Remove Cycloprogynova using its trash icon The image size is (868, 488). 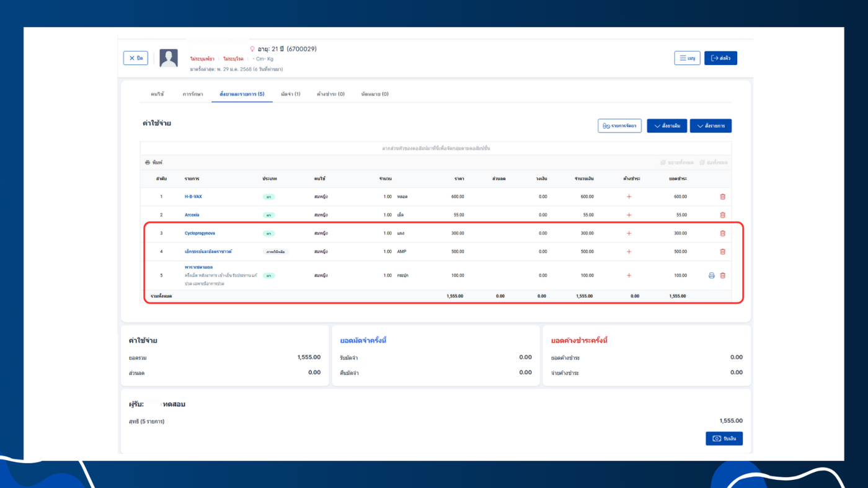(722, 234)
